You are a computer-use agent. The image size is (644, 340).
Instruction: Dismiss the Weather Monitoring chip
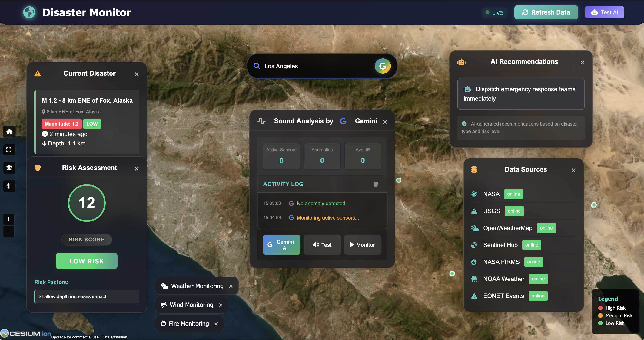(x=231, y=286)
